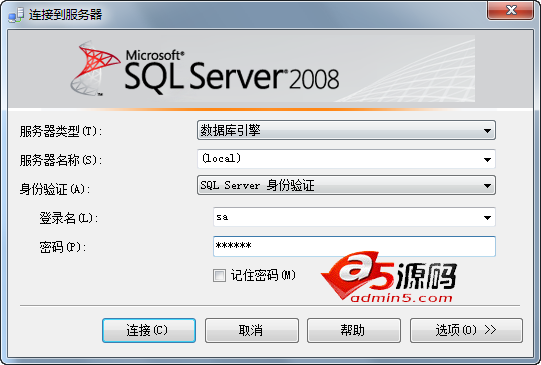Viewport: 541px width, 365px height.
Task: Click the 取消 button
Action: point(252,331)
